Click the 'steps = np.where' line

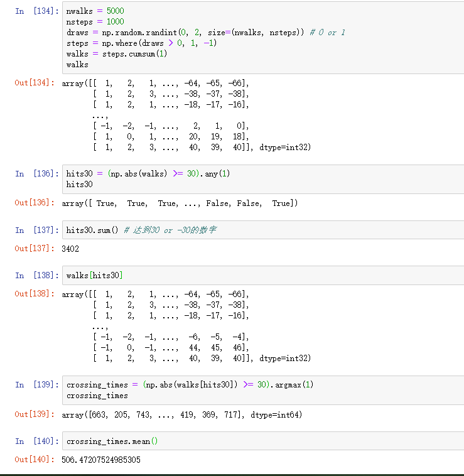pyautogui.click(x=142, y=43)
